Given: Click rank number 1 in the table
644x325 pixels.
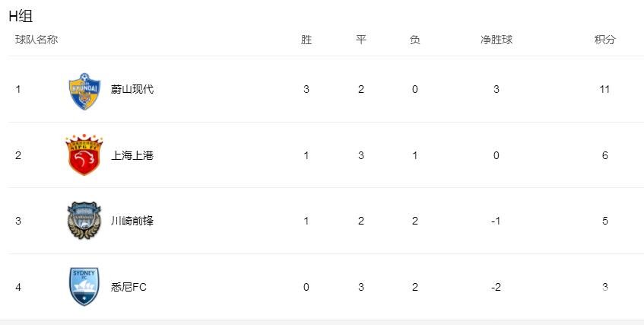Looking at the screenshot, I should (x=18, y=89).
